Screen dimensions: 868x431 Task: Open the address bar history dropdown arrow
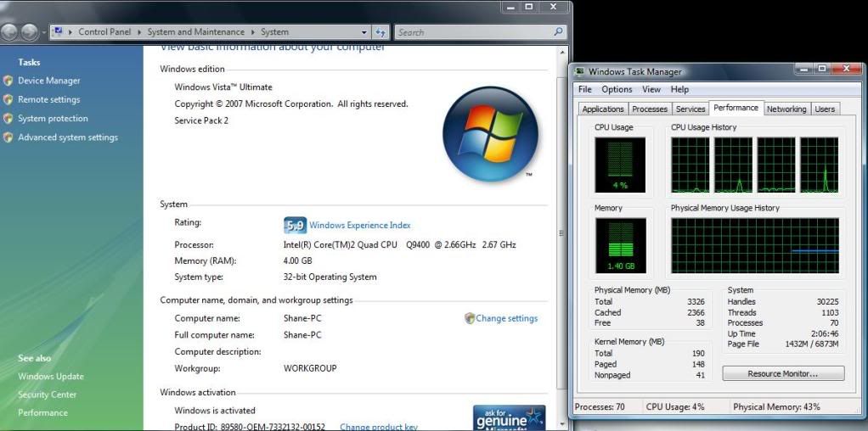[364, 32]
